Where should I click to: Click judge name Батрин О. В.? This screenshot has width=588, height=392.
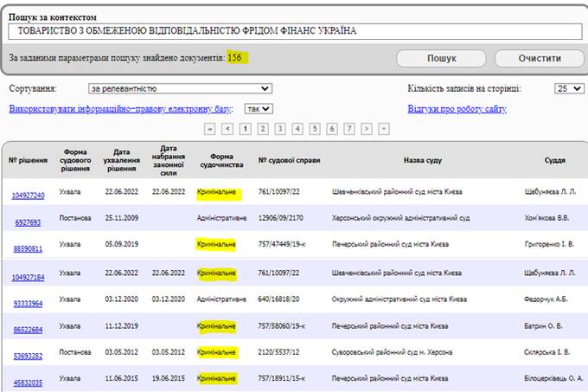pyautogui.click(x=543, y=326)
